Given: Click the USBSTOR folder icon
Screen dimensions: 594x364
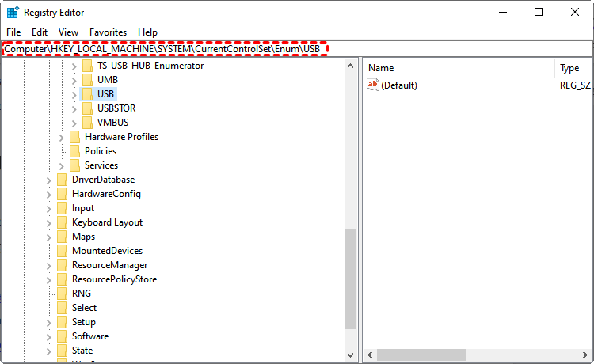Looking at the screenshot, I should (x=87, y=108).
